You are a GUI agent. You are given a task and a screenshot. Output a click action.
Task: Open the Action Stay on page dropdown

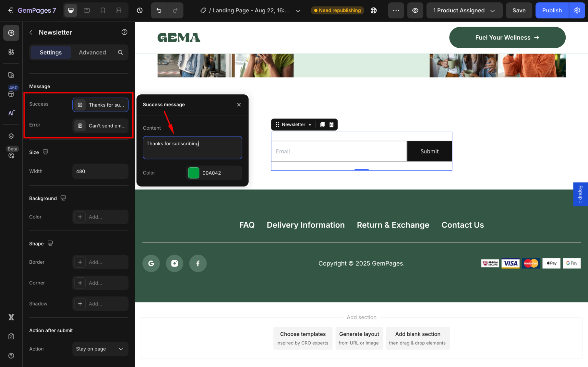point(100,349)
